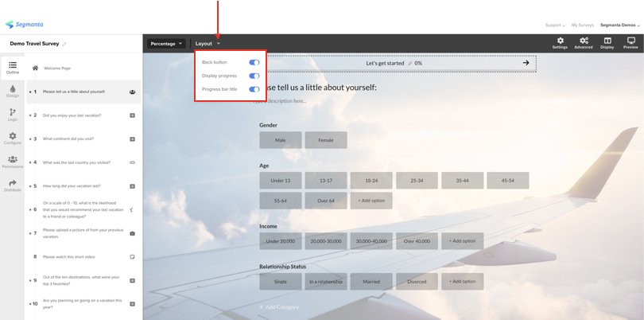Click the survey description input field
Viewport: 644px width, 320px height.
(280, 101)
